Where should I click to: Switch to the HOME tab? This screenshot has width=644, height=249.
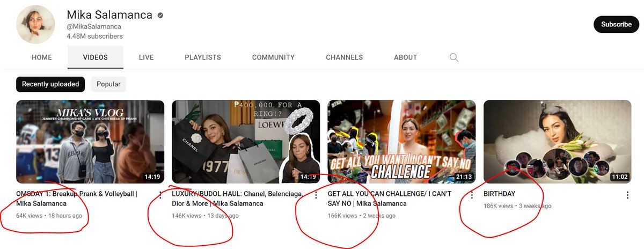[42, 57]
